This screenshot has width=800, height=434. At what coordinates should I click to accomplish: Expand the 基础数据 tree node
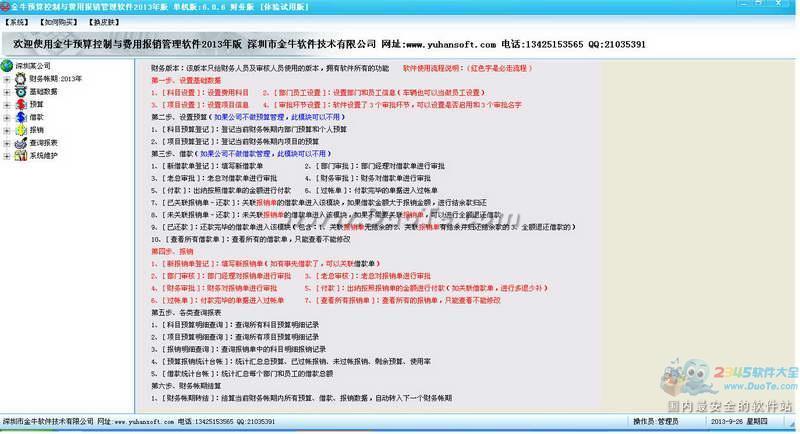(x=7, y=92)
